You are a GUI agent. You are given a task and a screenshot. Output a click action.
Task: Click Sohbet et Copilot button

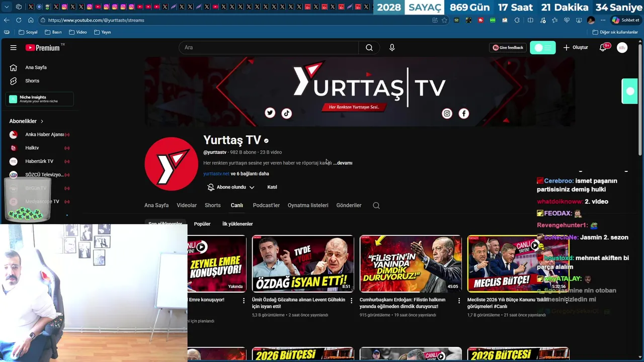pyautogui.click(x=625, y=20)
